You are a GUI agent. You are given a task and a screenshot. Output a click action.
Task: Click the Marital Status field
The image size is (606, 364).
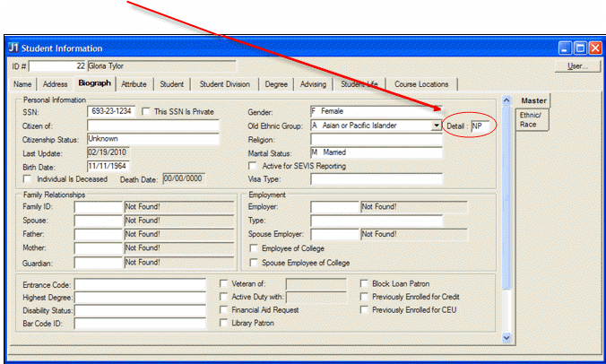(376, 153)
